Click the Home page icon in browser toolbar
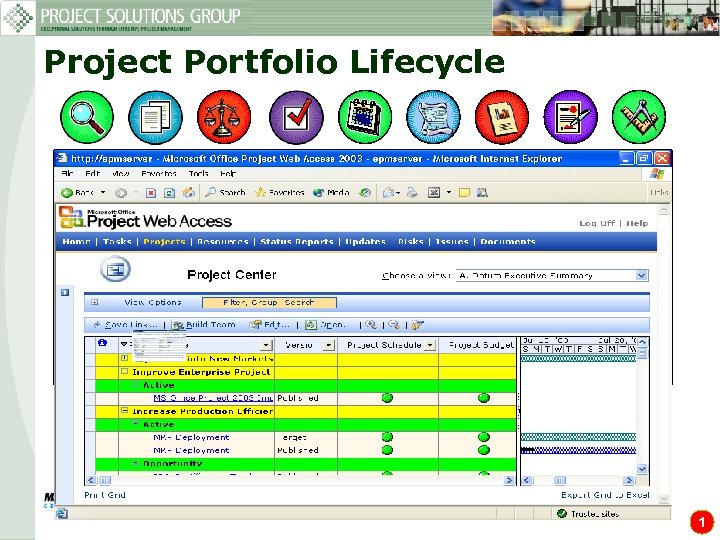The image size is (720, 540). coord(188,192)
